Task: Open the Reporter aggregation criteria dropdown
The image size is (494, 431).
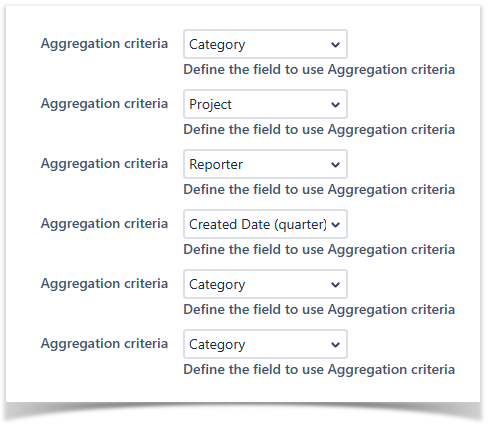Action: (265, 164)
